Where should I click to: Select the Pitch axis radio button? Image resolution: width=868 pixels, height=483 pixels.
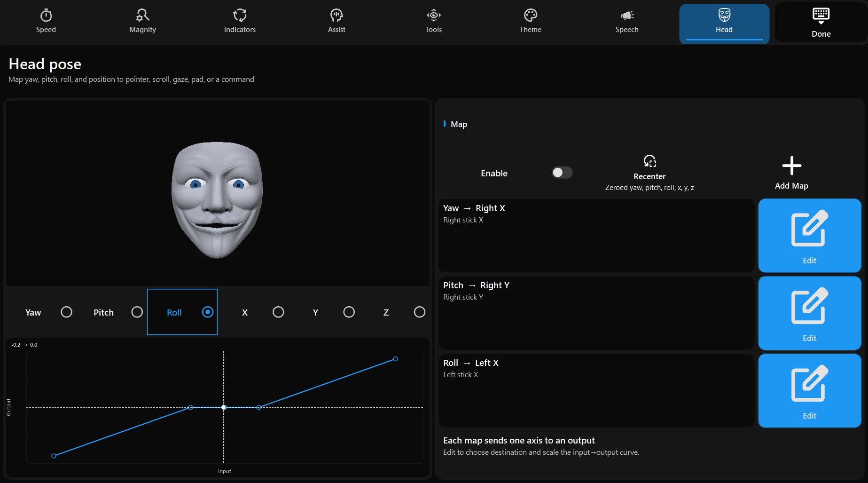point(137,312)
